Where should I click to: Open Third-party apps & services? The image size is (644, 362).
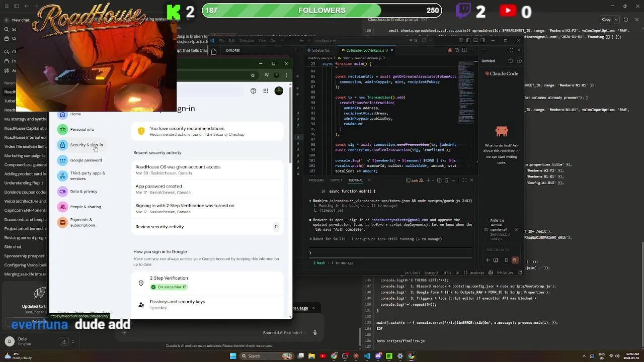(81, 176)
